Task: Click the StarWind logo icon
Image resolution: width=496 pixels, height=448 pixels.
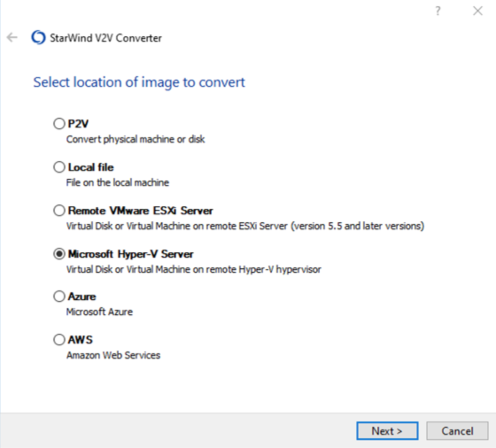Action: (38, 38)
